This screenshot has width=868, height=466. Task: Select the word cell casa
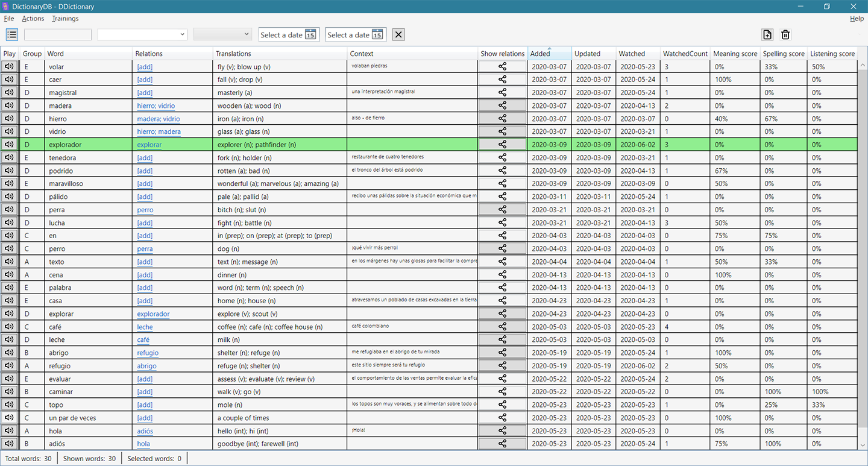(x=89, y=301)
